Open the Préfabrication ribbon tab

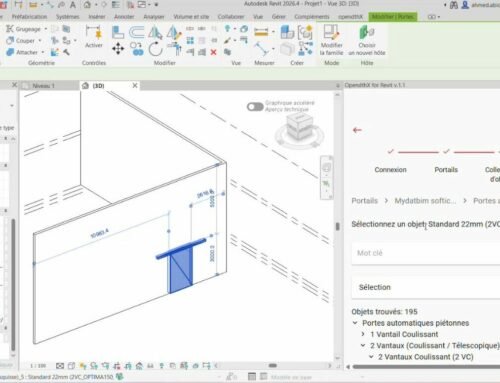[x=29, y=16]
